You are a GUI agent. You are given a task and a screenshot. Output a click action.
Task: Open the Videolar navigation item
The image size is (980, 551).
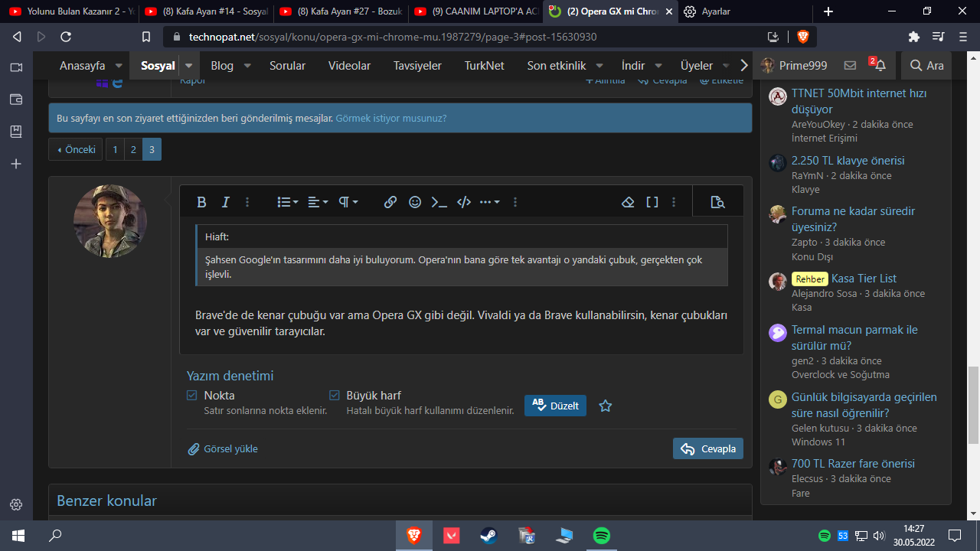(x=349, y=66)
